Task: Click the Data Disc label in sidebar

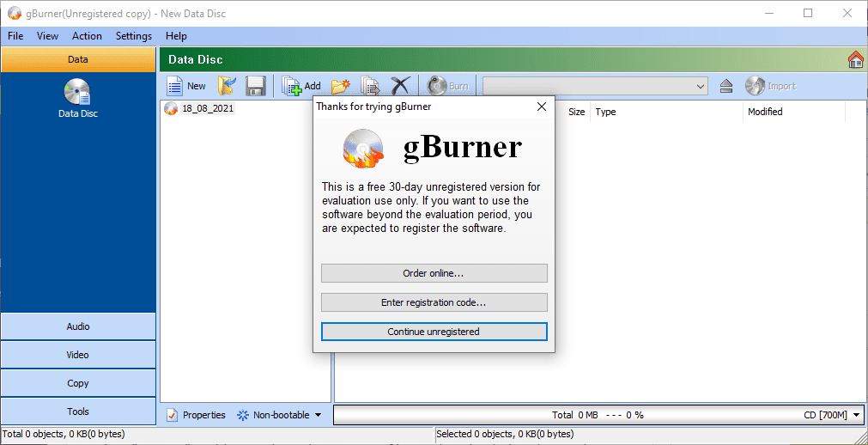Action: click(78, 113)
